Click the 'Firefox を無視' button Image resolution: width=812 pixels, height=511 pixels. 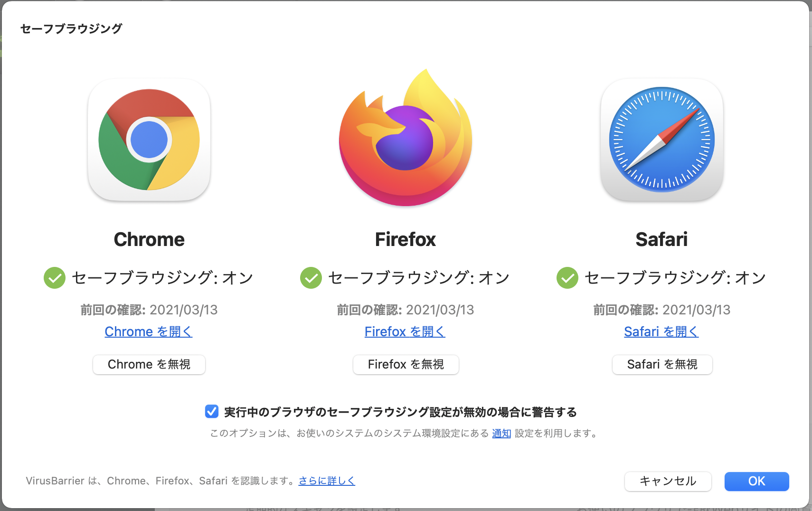[406, 364]
